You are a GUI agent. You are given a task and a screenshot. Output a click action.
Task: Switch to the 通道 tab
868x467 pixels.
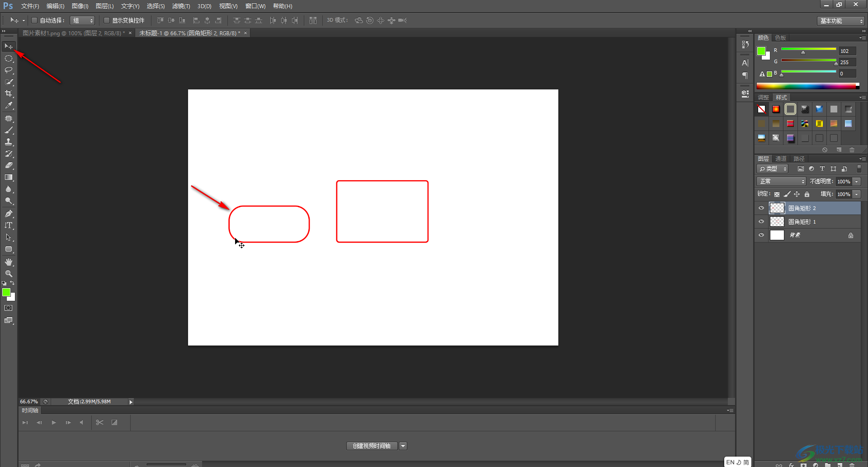coord(781,159)
